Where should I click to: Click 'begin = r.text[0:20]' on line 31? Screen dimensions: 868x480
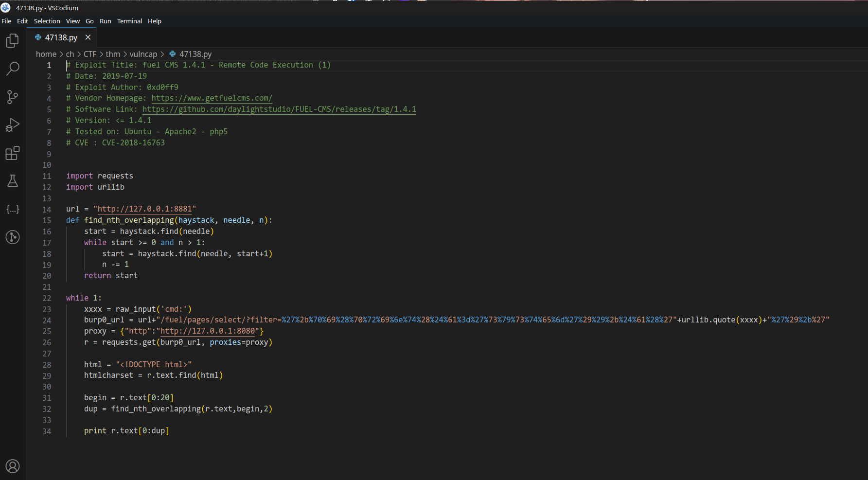[x=129, y=398]
